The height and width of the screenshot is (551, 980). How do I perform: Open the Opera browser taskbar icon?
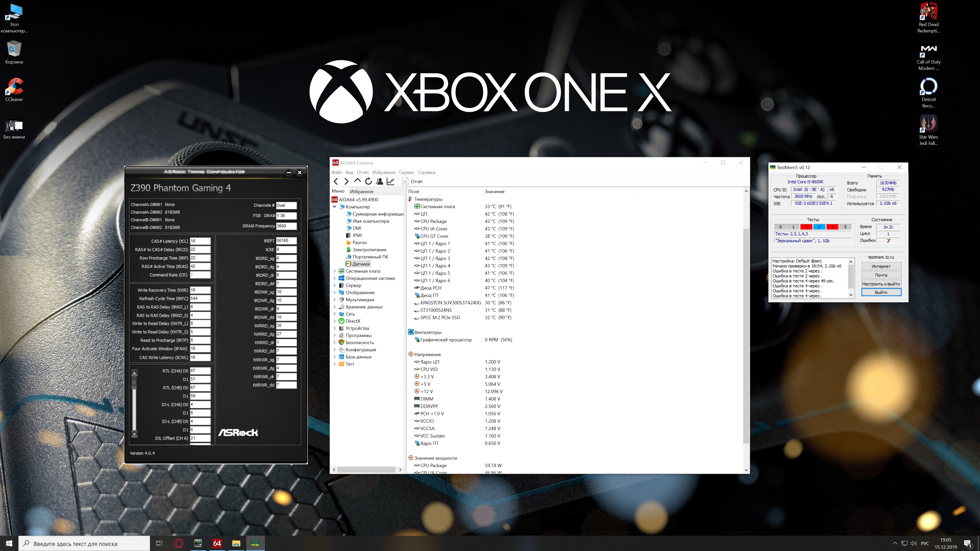tap(179, 543)
